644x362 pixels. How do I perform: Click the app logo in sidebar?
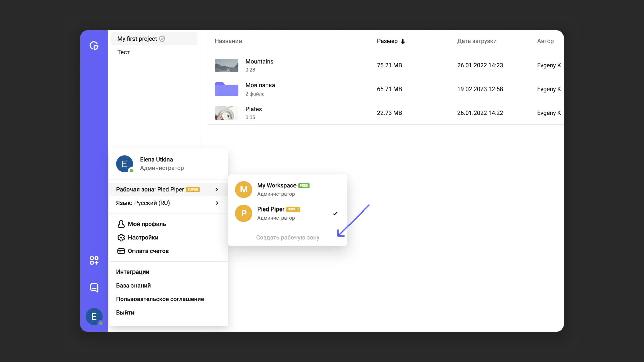point(94,46)
